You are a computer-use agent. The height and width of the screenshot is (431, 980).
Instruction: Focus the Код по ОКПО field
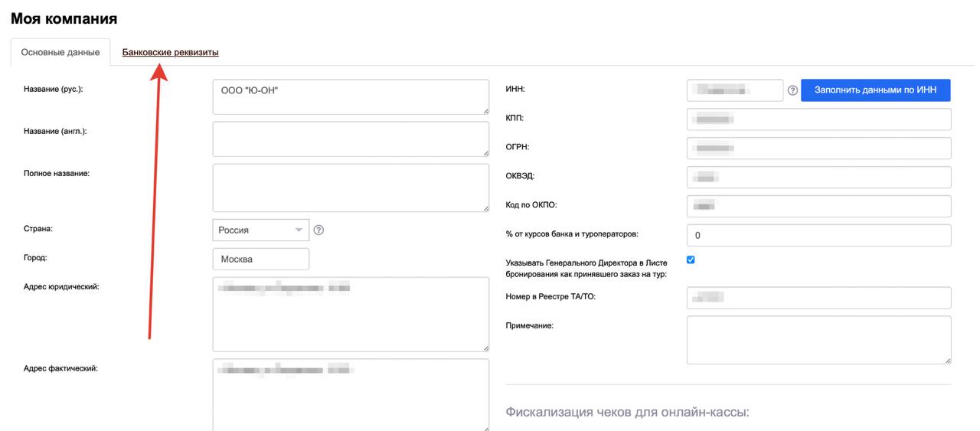pos(818,206)
